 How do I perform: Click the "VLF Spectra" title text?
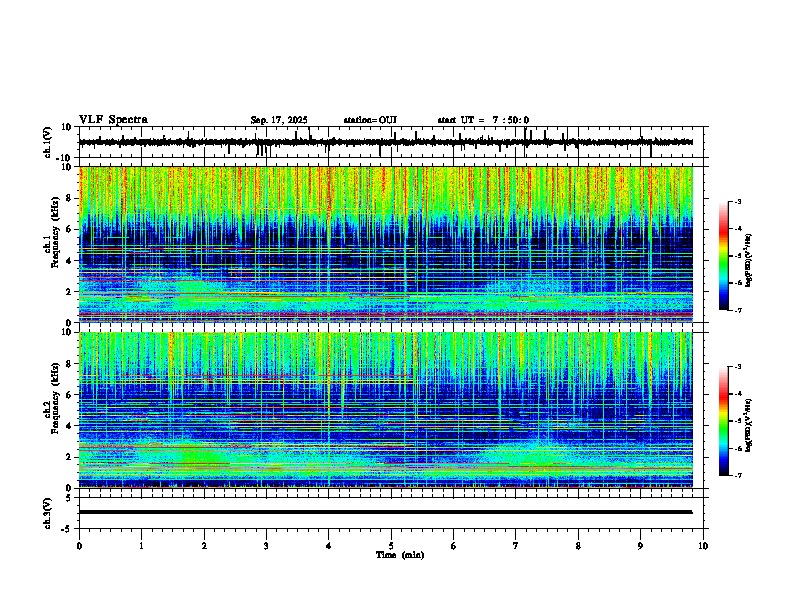click(x=113, y=120)
